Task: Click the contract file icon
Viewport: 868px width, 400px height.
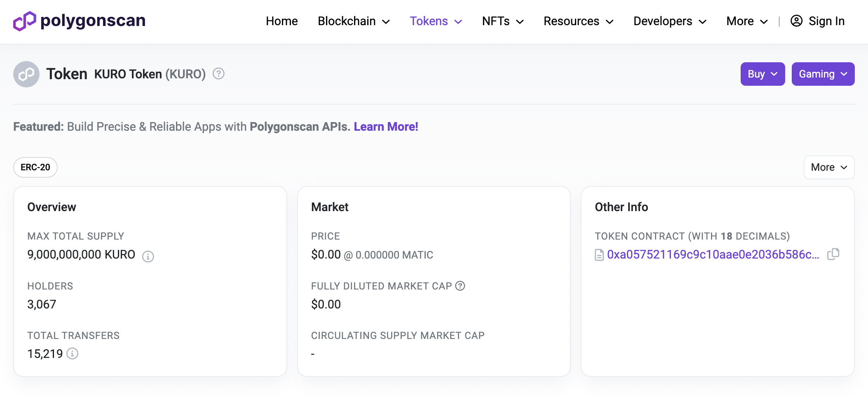Action: 599,255
